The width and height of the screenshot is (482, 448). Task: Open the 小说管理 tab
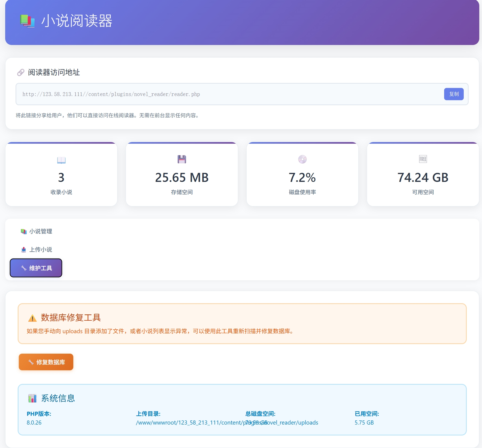[x=36, y=231]
